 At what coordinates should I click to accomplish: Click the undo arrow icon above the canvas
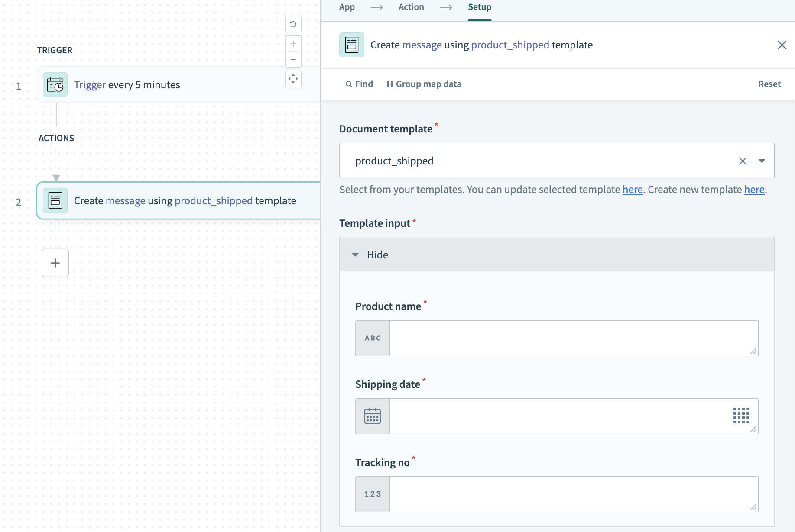pos(293,24)
